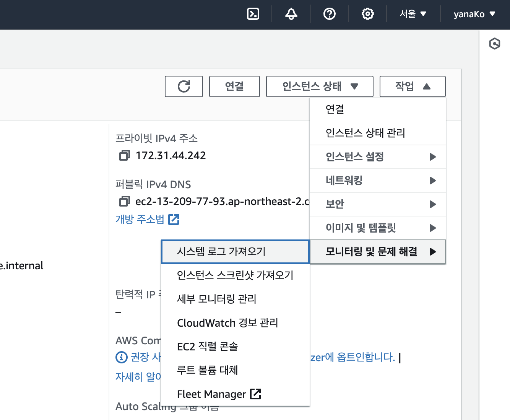Open the settings gear icon

(x=367, y=14)
